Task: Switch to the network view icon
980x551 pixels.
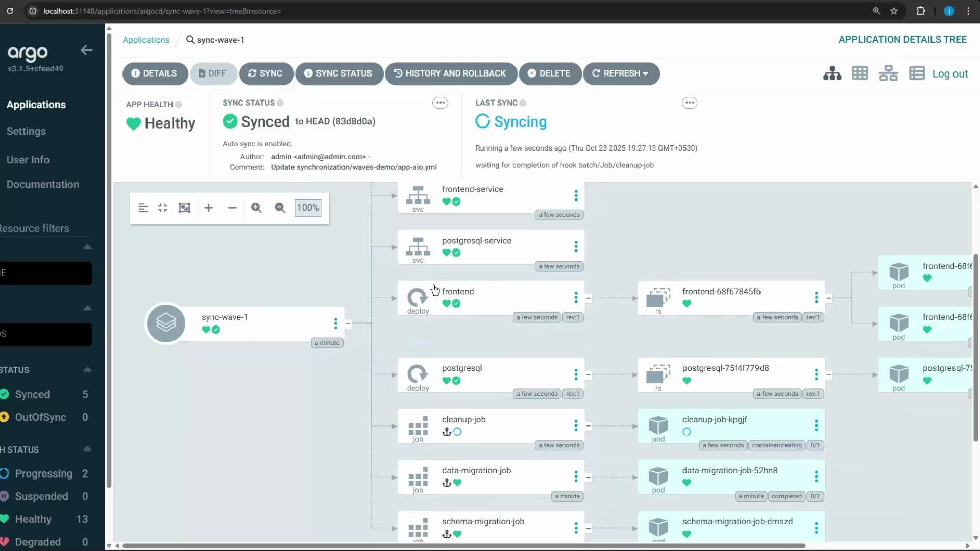Action: (888, 73)
